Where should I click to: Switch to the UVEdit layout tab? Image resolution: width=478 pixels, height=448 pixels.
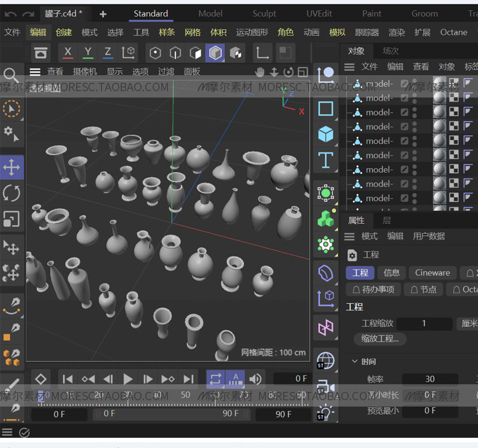coord(319,14)
